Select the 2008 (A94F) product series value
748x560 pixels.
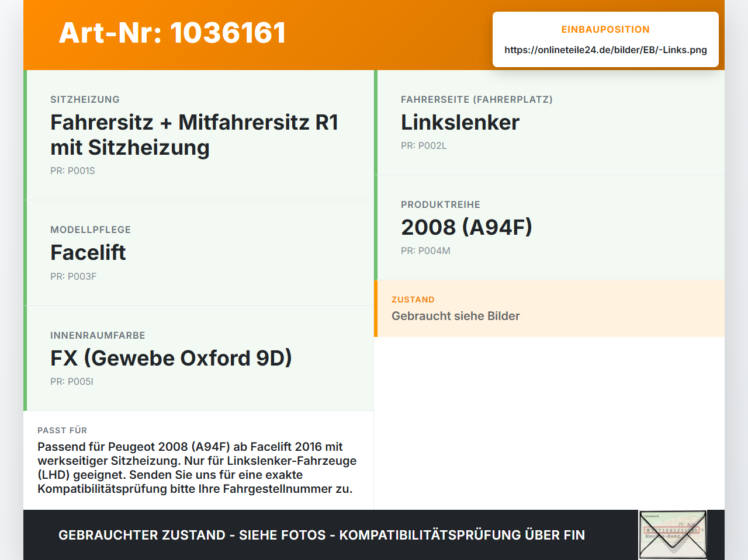(466, 227)
